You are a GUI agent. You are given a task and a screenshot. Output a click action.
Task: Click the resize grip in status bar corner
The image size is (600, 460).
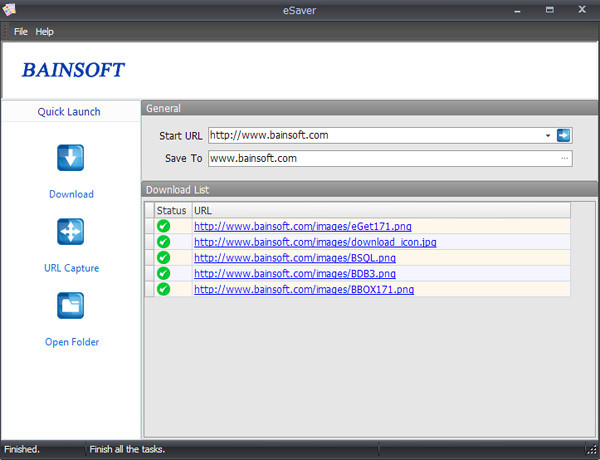[592, 448]
